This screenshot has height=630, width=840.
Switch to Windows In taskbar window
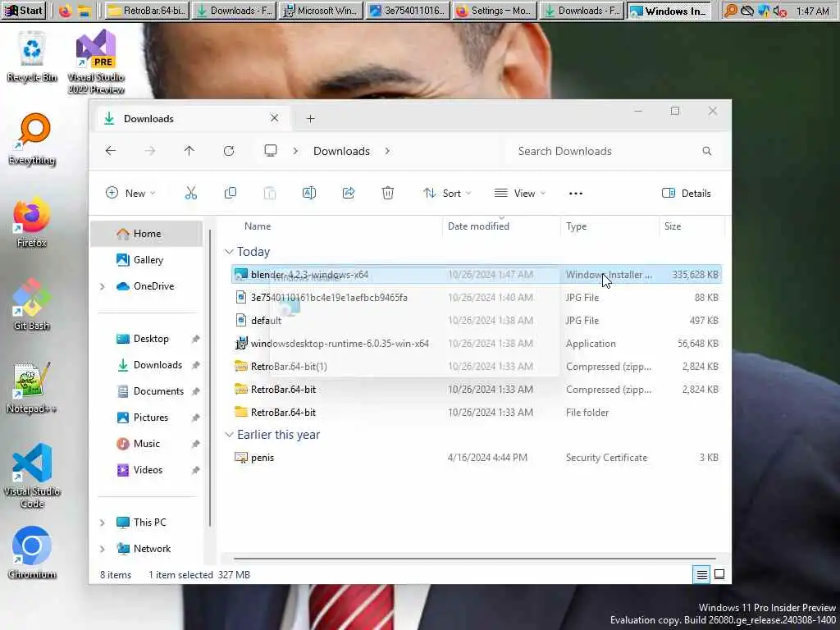669,11
